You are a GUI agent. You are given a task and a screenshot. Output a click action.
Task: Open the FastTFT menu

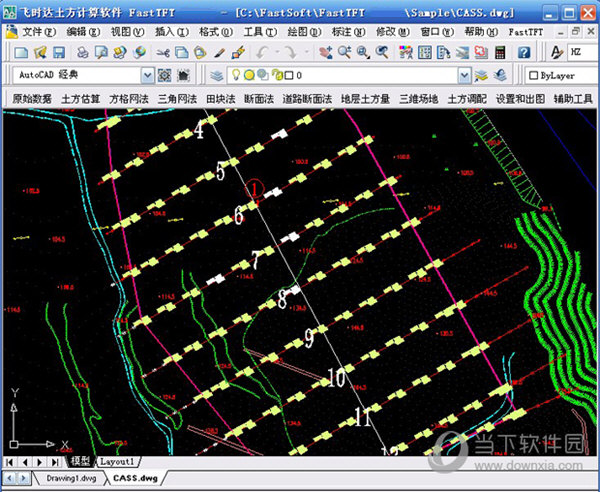click(x=526, y=32)
